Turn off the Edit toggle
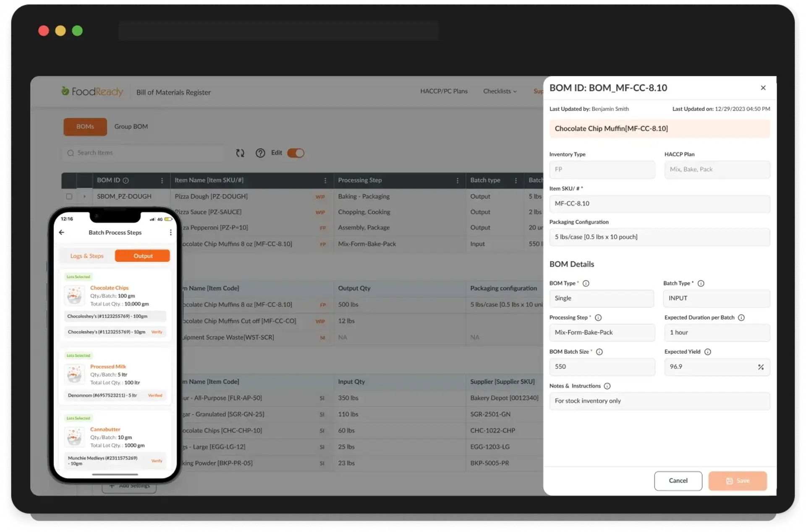 (x=296, y=153)
